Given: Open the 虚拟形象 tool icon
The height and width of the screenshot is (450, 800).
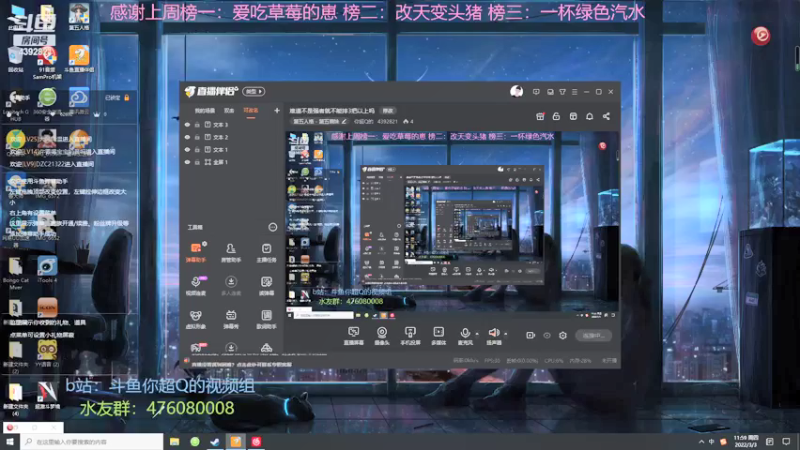Looking at the screenshot, I should [x=196, y=319].
